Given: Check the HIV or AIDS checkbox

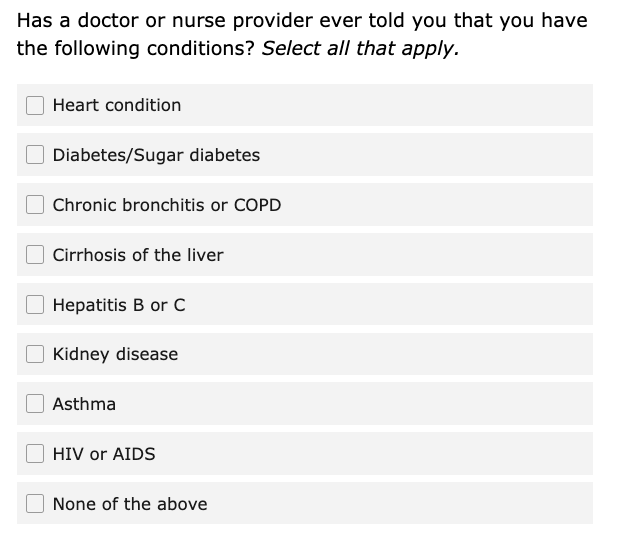Looking at the screenshot, I should click(x=35, y=454).
